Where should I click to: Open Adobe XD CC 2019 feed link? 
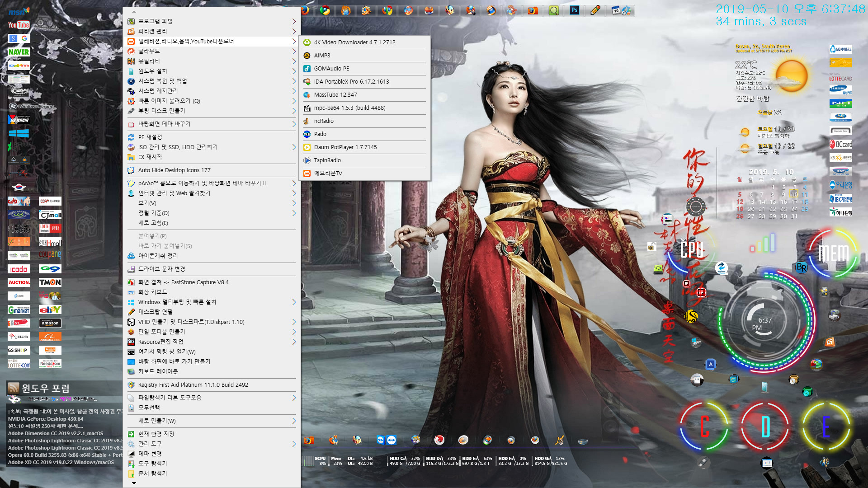[61, 462]
